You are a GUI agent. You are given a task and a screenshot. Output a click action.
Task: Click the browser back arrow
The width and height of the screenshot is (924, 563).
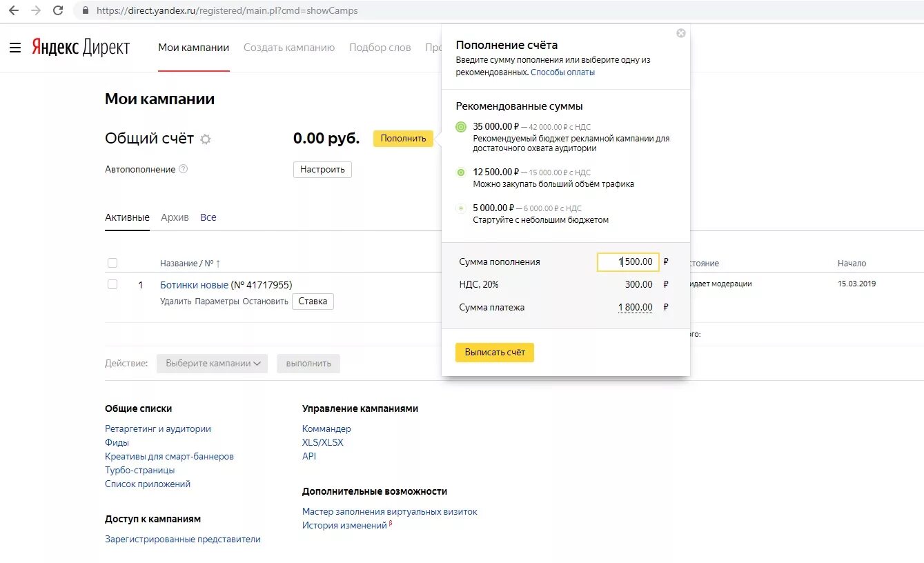[14, 10]
